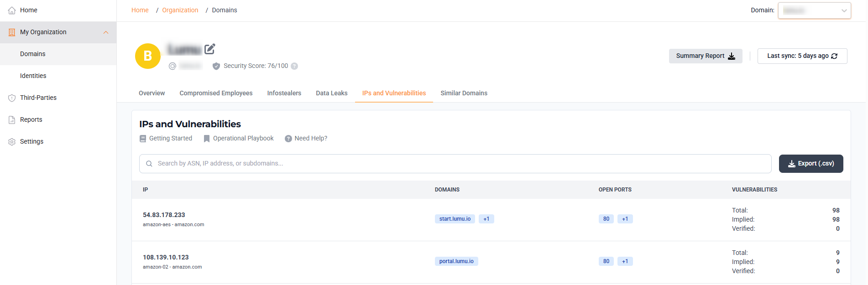Open the Domain selector dropdown

[814, 10]
